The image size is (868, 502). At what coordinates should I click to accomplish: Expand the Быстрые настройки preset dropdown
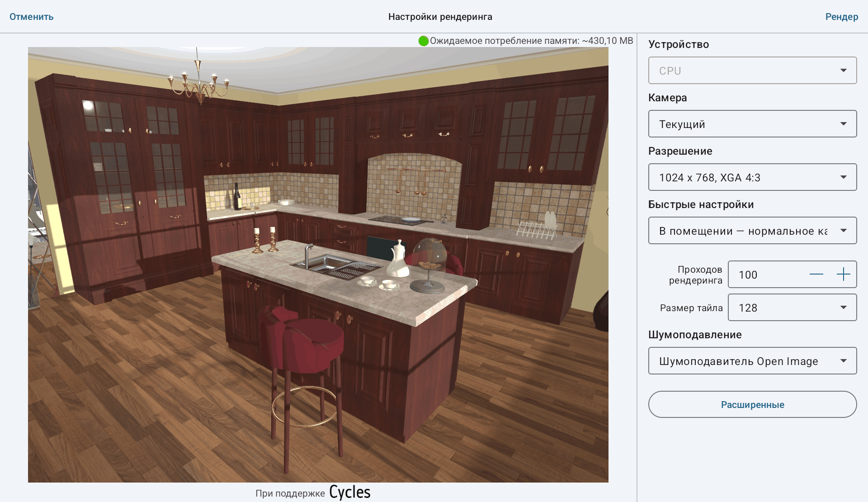pos(752,231)
